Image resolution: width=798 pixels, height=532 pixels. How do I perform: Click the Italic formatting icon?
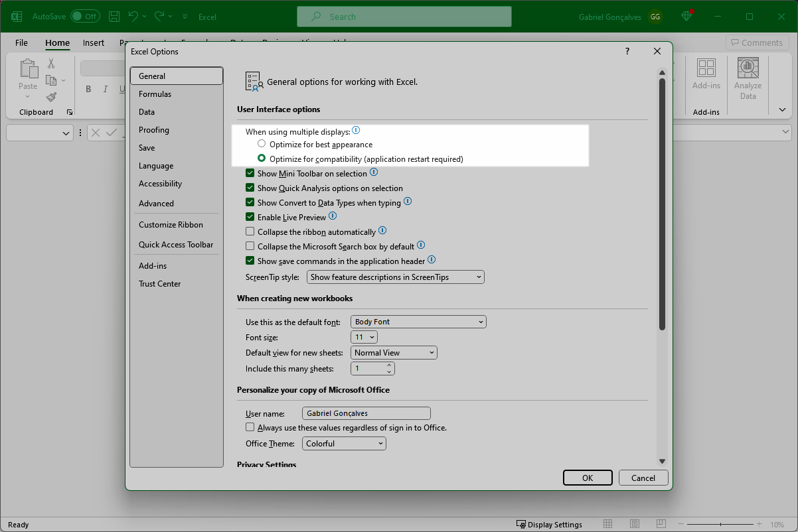pyautogui.click(x=105, y=90)
